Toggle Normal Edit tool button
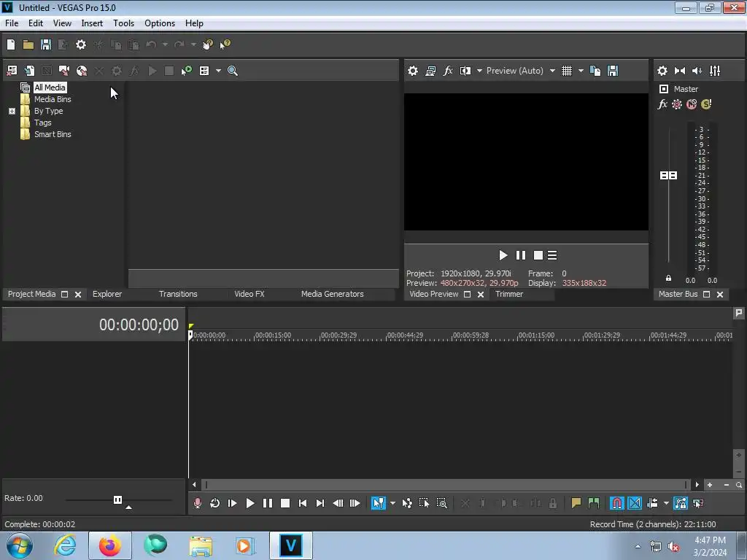 pyautogui.click(x=379, y=503)
